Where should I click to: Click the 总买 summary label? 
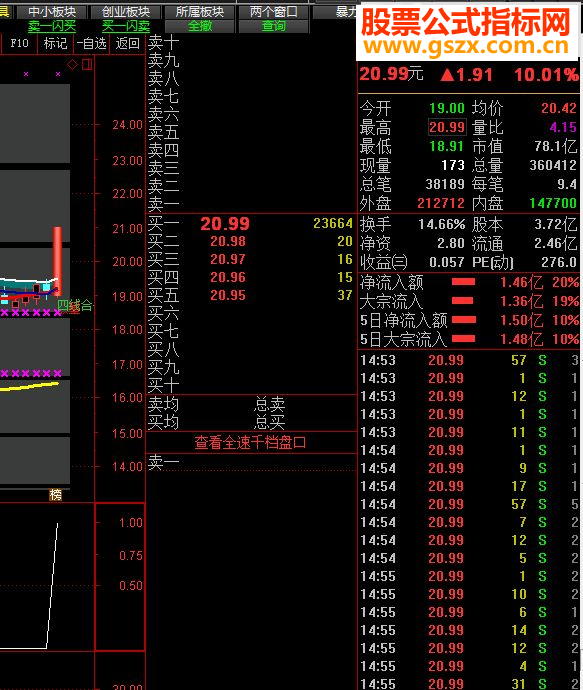tap(270, 422)
